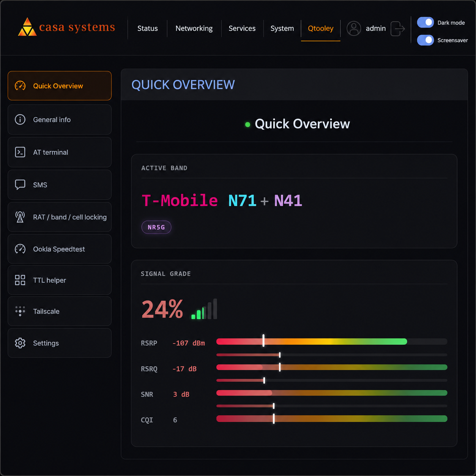
Task: Click the Casa Systems triangle logo icon
Action: click(27, 27)
